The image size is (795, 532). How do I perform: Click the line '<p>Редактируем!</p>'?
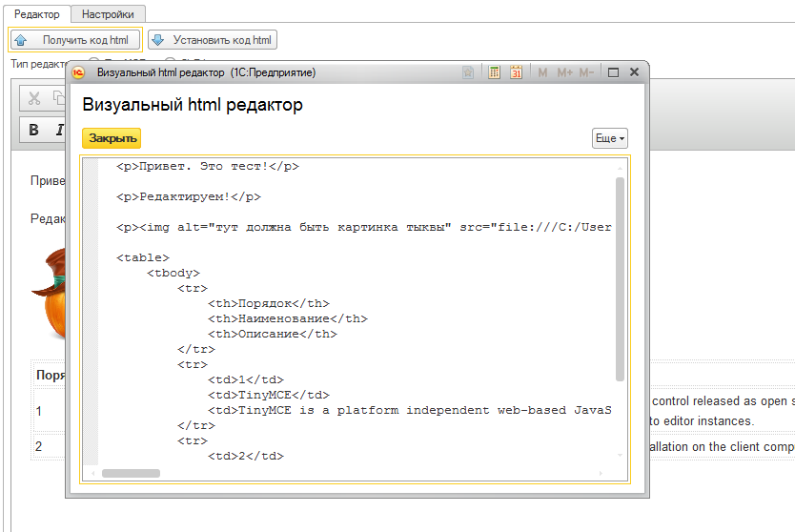pos(189,196)
